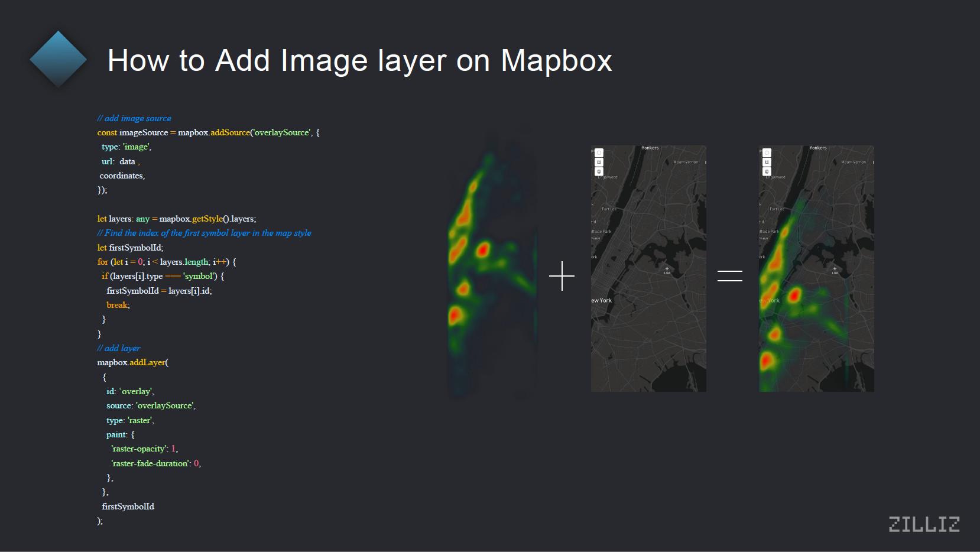Click the "type: 'image'," code line

click(126, 147)
